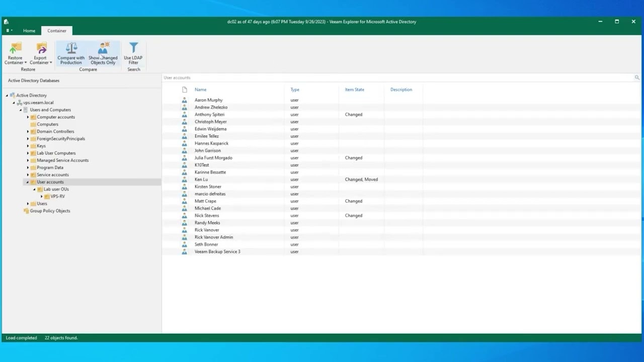Image resolution: width=644 pixels, height=362 pixels.
Task: Click user icon beside Veeam Backup Service 3
Action: 184,251
